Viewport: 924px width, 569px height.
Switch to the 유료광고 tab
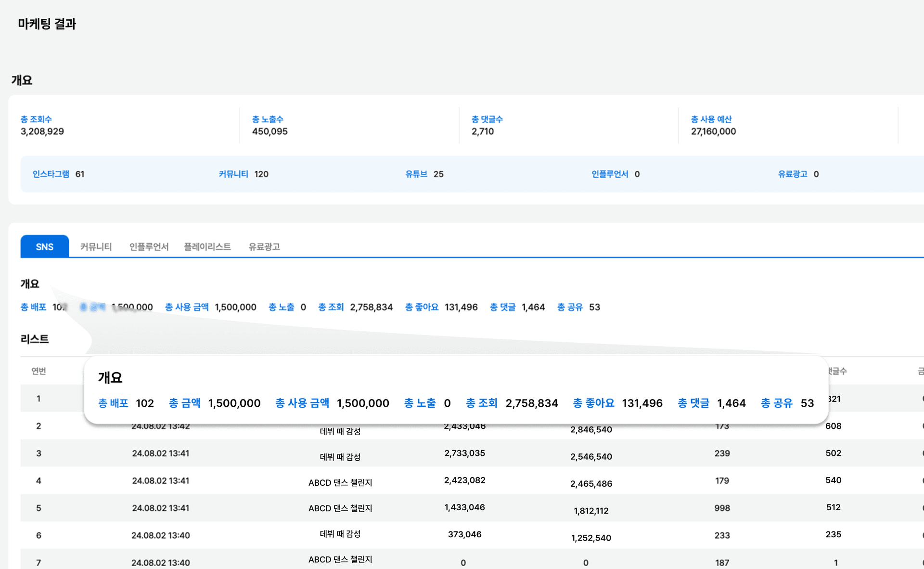(x=264, y=246)
